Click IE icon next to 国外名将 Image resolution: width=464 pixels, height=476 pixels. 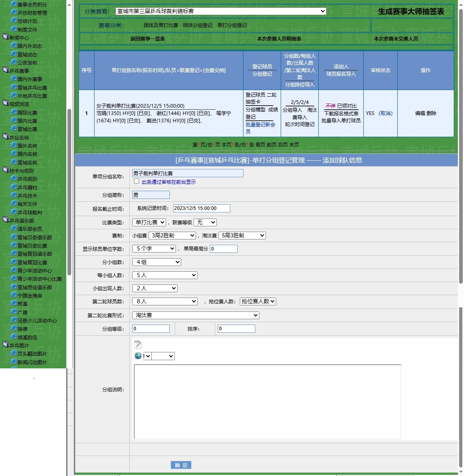coord(14,145)
